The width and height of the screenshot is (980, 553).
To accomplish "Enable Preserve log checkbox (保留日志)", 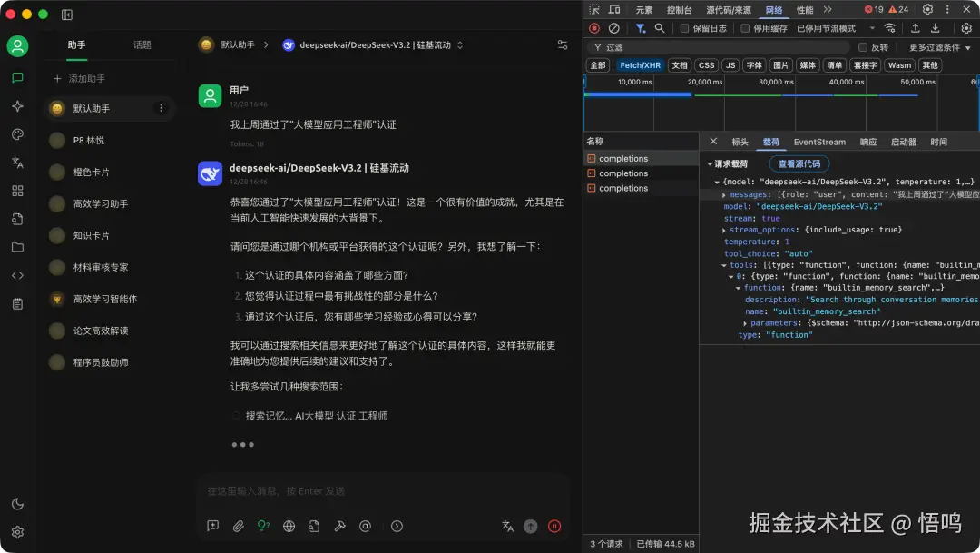I will (x=684, y=28).
